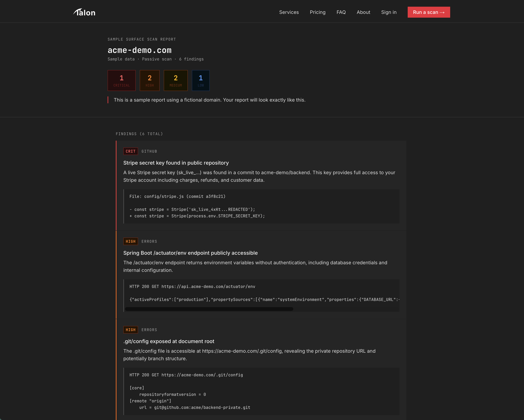The width and height of the screenshot is (524, 420).
Task: Open the Services menu item
Action: tap(289, 12)
